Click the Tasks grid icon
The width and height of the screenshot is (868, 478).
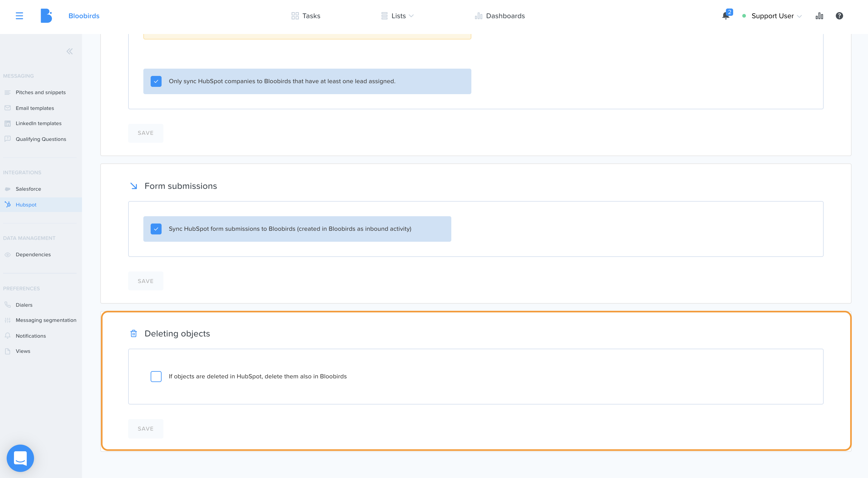click(x=295, y=16)
